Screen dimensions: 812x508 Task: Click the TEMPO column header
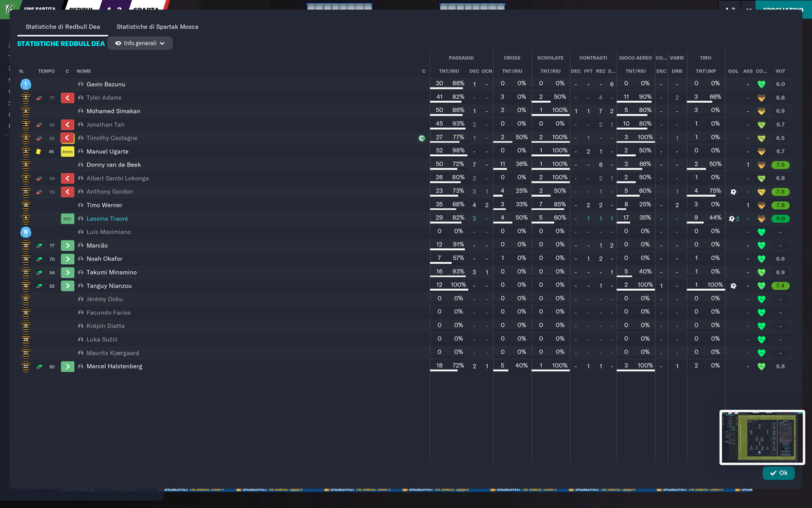click(x=46, y=71)
